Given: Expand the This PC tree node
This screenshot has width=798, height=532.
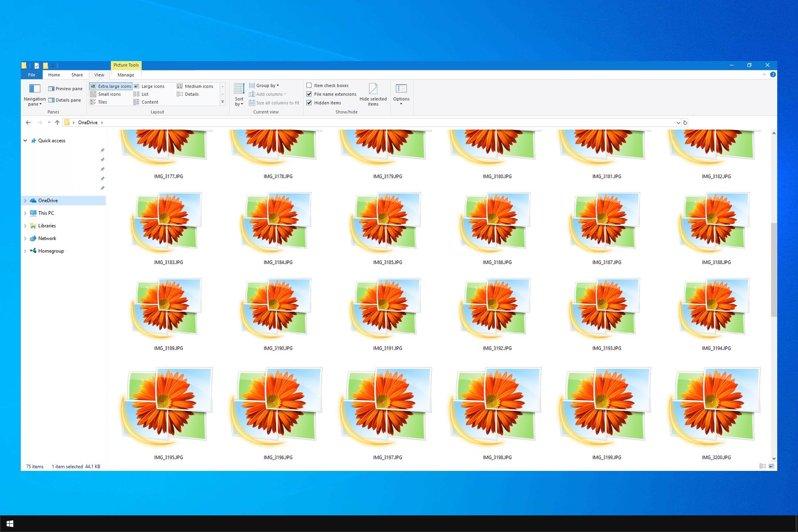Looking at the screenshot, I should tap(25, 213).
